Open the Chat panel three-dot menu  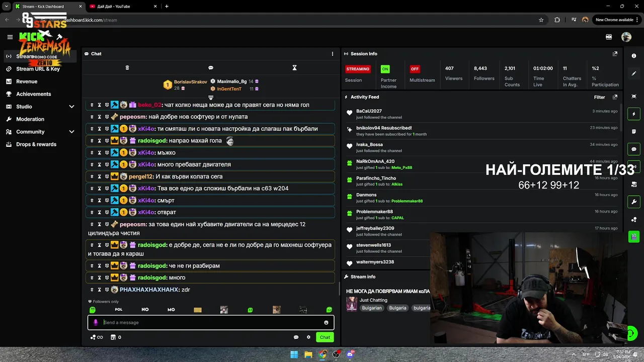tap(332, 54)
